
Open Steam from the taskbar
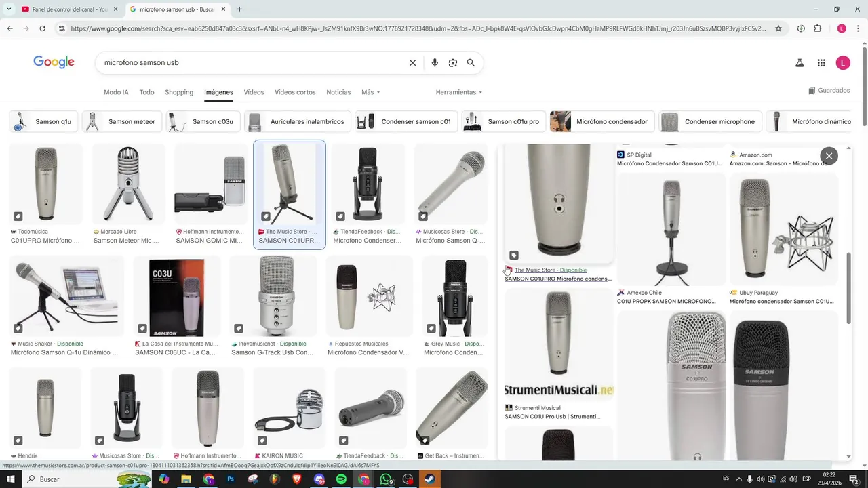[430, 479]
